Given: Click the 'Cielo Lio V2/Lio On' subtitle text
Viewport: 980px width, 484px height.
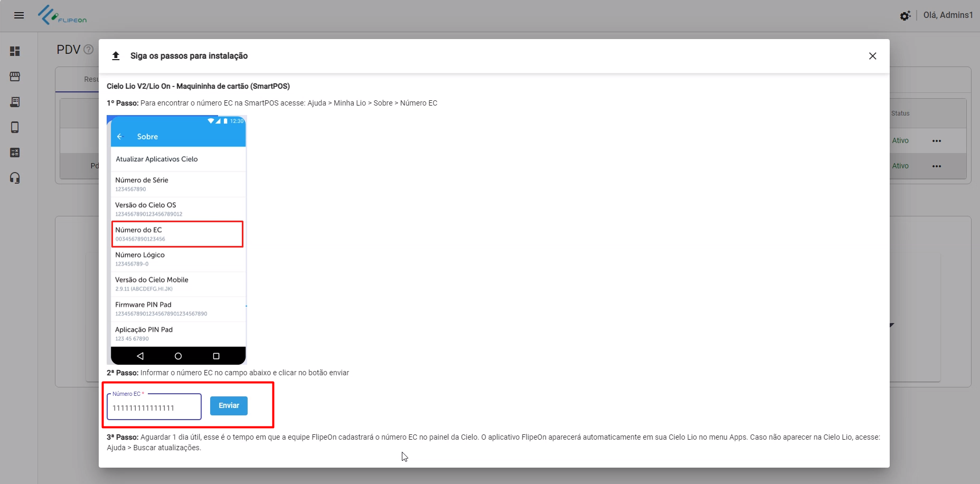Looking at the screenshot, I should pyautogui.click(x=198, y=86).
